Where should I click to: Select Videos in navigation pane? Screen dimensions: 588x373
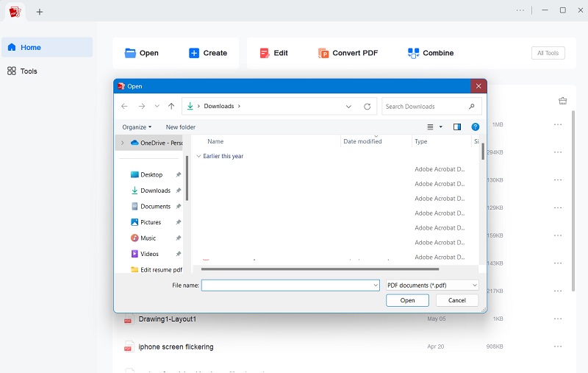149,254
